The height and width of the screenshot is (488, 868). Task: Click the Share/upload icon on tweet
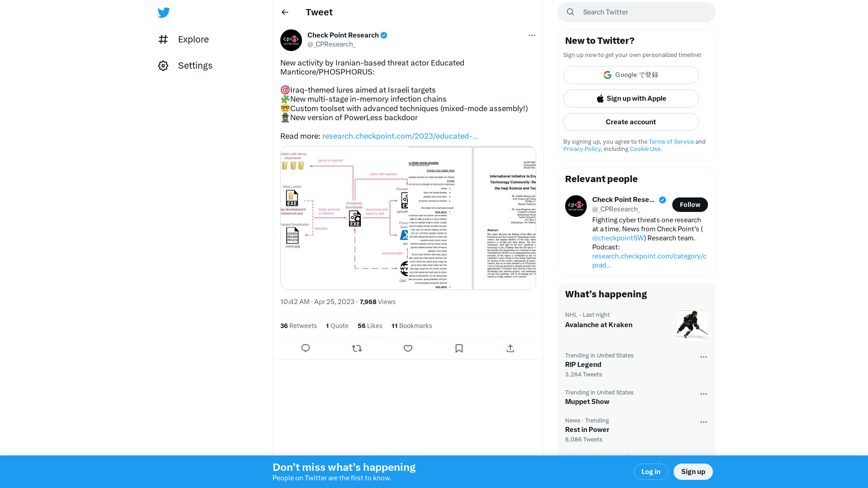[x=510, y=348]
